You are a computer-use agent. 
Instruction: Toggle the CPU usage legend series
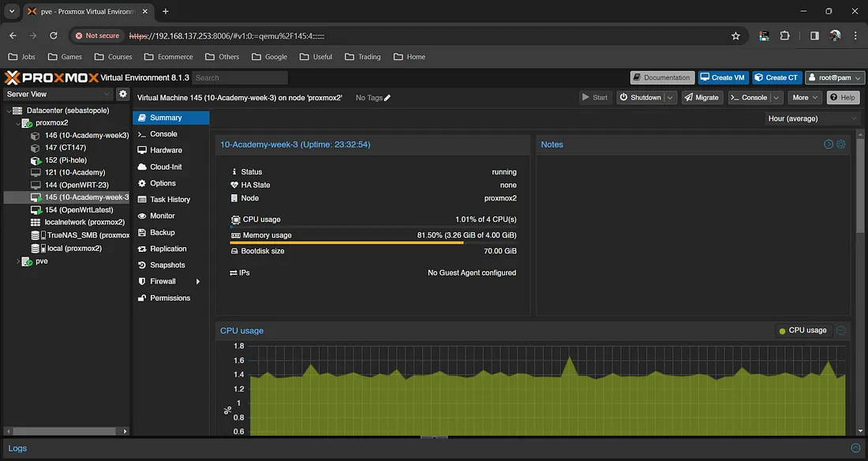803,331
